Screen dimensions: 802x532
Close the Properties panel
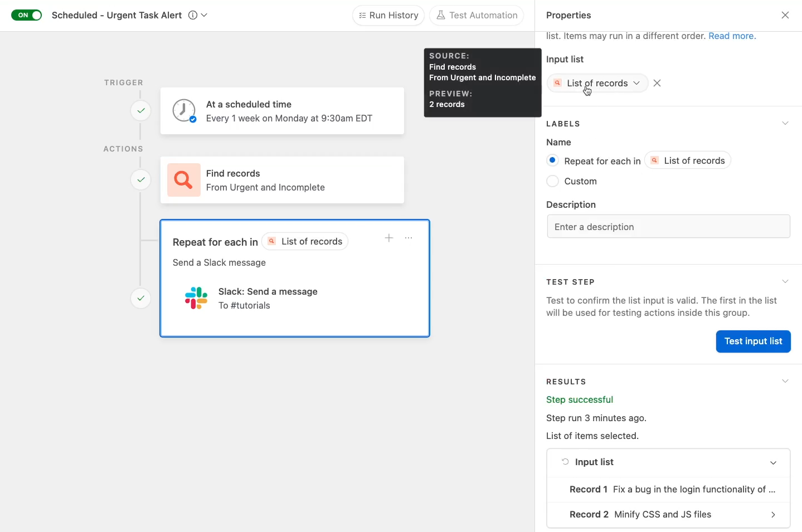[785, 15]
